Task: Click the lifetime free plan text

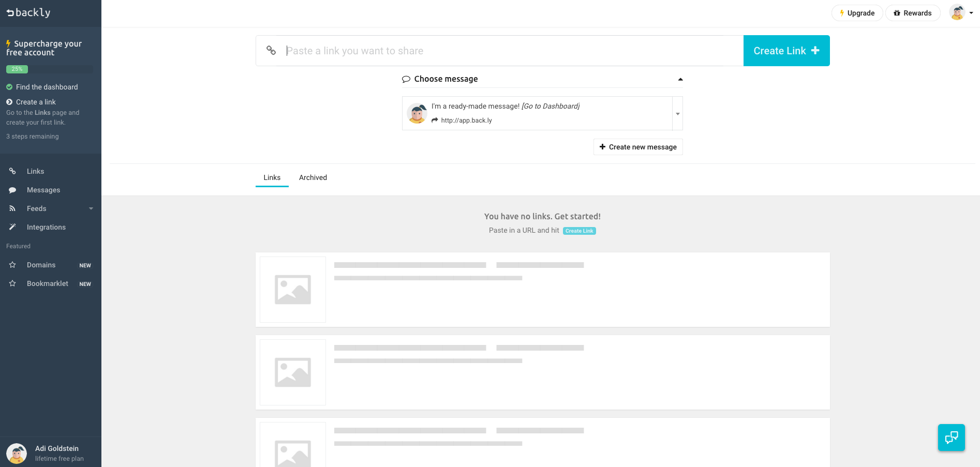Action: tap(60, 459)
